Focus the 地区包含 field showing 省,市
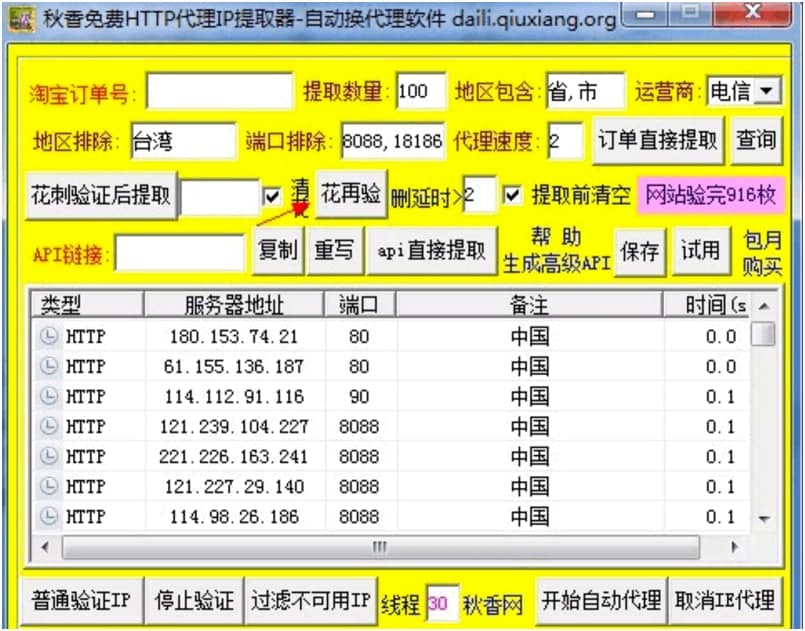This screenshot has width=805, height=631. (585, 91)
